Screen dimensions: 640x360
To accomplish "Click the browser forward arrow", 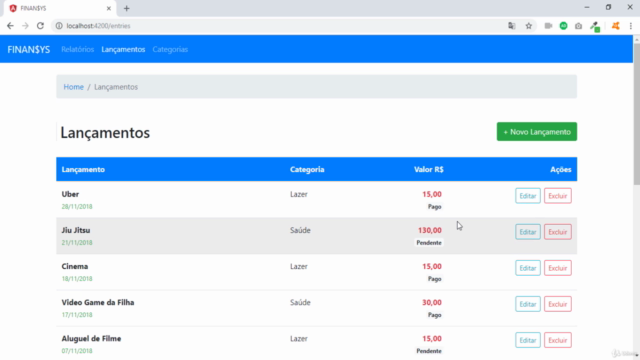I will tap(25, 26).
